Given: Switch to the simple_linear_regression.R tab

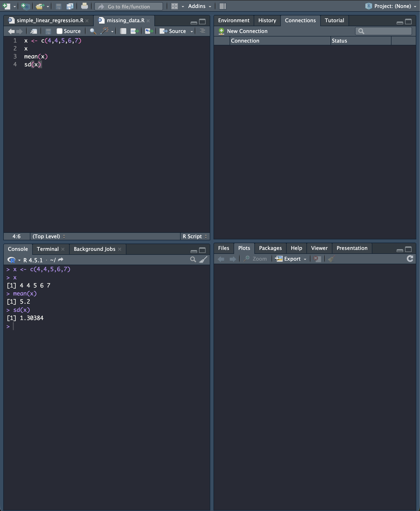Looking at the screenshot, I should (50, 21).
